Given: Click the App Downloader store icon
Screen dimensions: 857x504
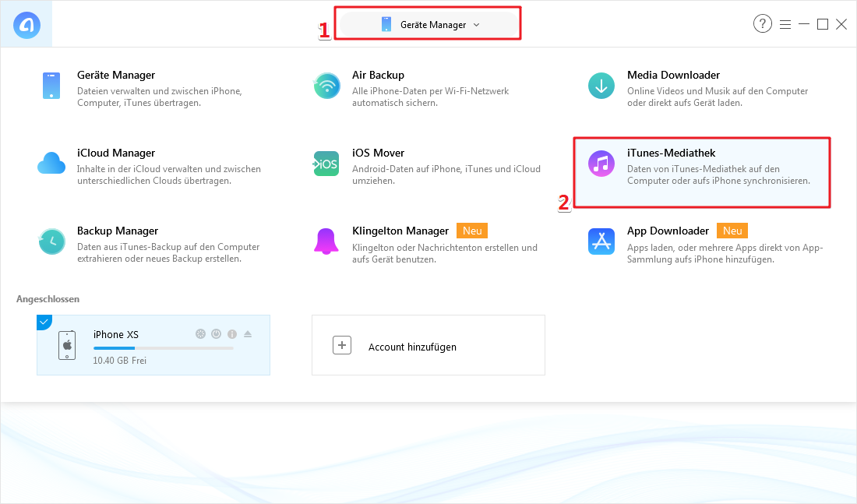Looking at the screenshot, I should (x=601, y=241).
